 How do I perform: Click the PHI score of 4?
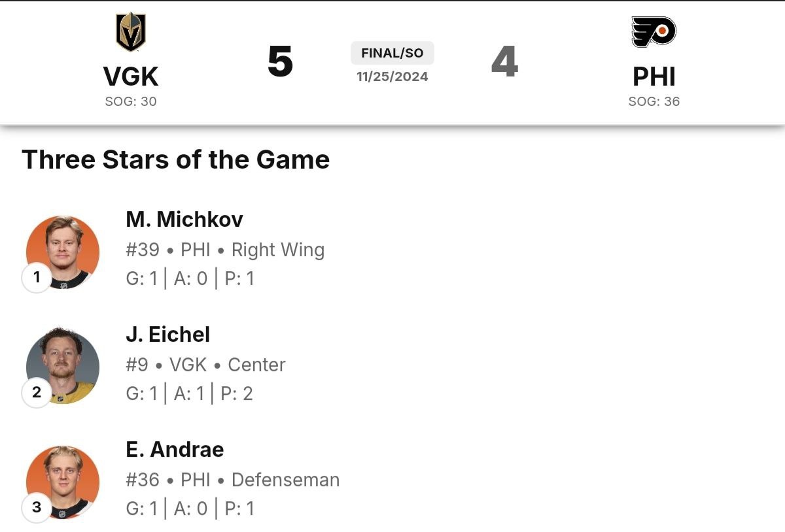click(504, 62)
